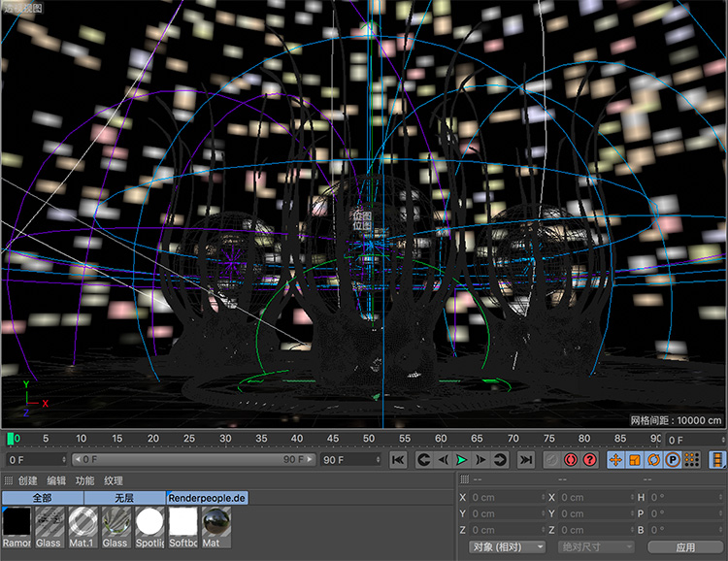
Task: Switch to the Renderpeople.de material tab
Action: pyautogui.click(x=207, y=498)
